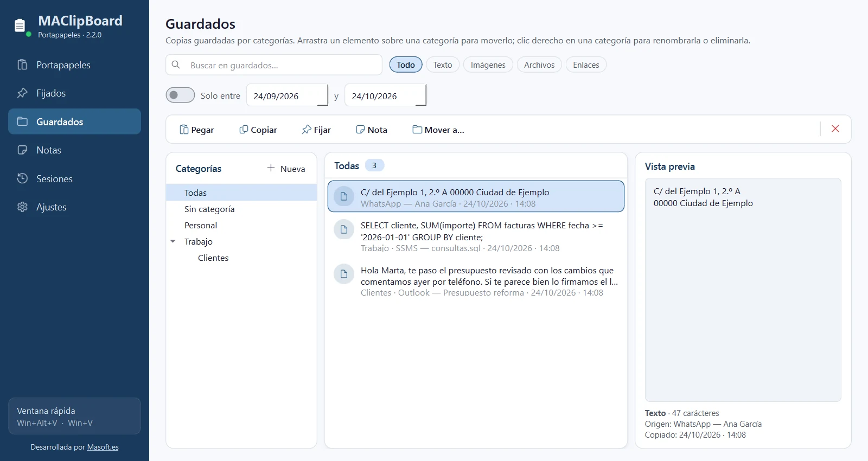This screenshot has height=461, width=868.
Task: Filter saved items by Archivos
Action: [x=539, y=65]
